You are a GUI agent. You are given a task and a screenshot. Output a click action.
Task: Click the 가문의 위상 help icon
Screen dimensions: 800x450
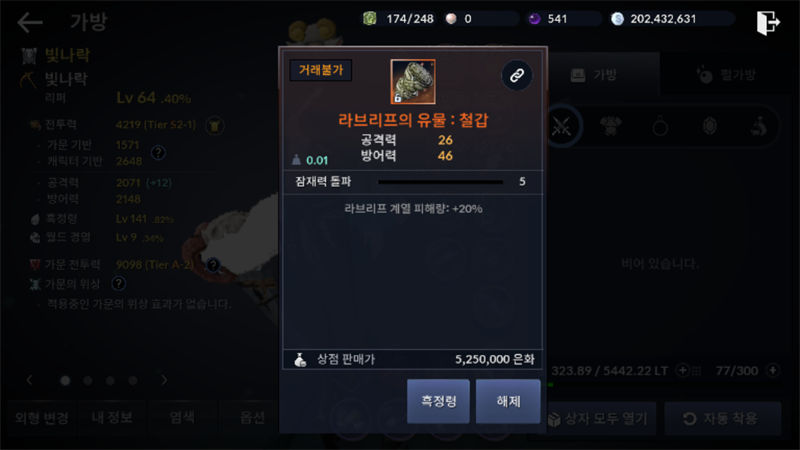click(x=118, y=284)
